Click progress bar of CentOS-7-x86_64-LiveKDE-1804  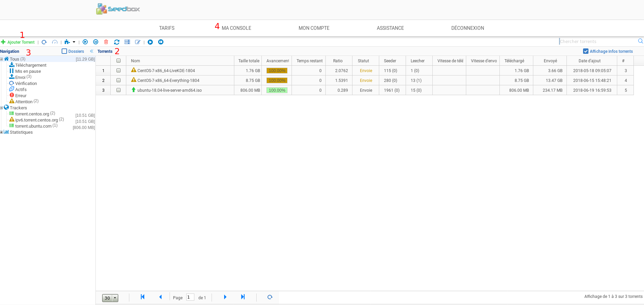[277, 71]
